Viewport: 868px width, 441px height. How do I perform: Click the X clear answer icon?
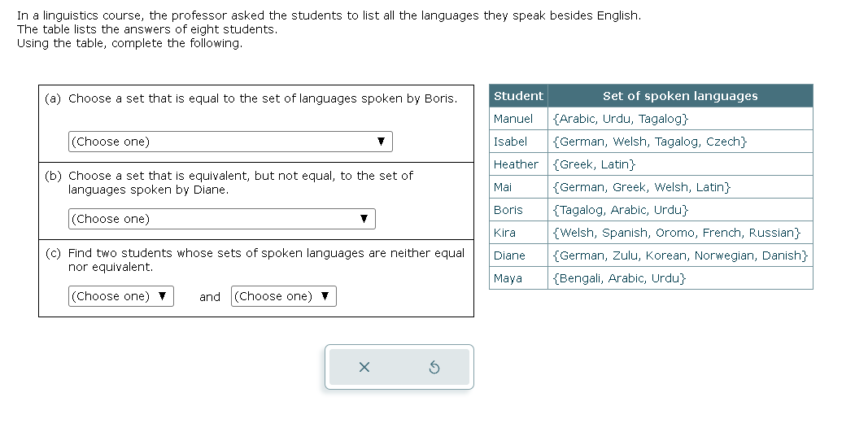click(x=364, y=367)
